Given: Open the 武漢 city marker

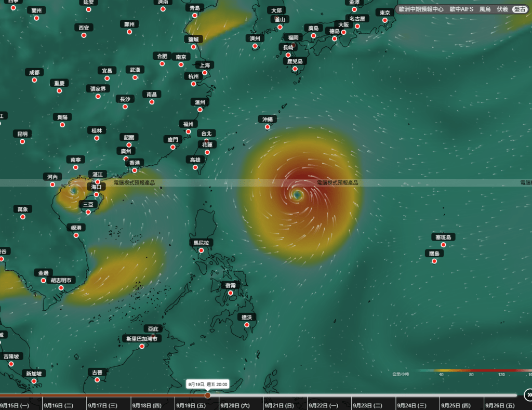Looking at the screenshot, I should 135,78.
